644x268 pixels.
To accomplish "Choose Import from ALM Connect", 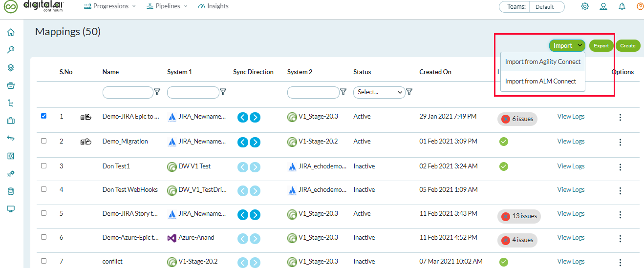I will (x=542, y=81).
